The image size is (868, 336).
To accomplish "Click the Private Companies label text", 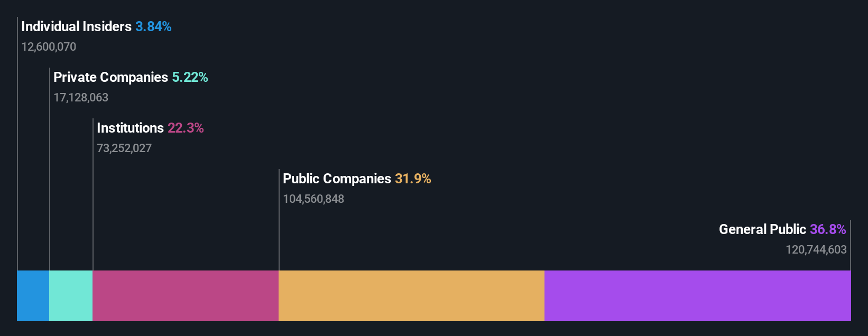I will [110, 77].
